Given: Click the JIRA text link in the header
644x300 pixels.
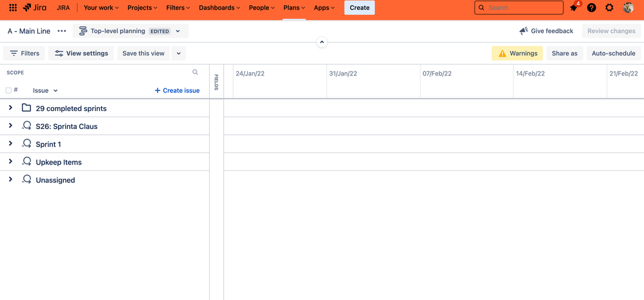Looking at the screenshot, I should [63, 7].
